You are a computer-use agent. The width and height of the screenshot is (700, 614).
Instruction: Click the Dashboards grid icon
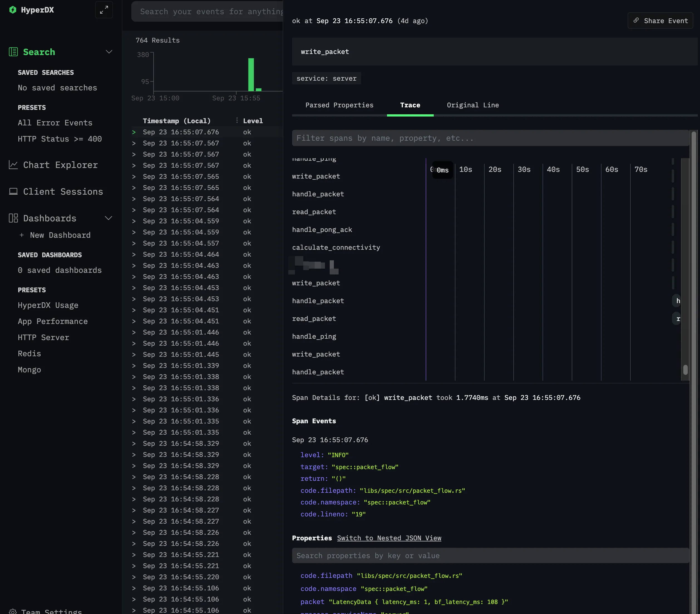coord(13,218)
